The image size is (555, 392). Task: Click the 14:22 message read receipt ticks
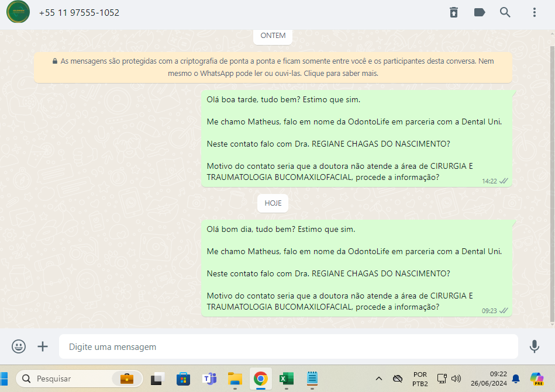pos(504,181)
